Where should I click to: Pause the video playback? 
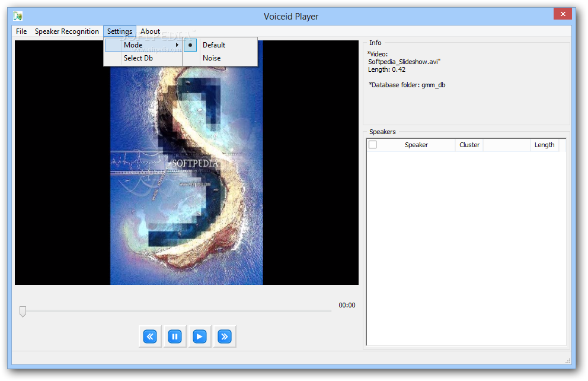[x=175, y=336]
